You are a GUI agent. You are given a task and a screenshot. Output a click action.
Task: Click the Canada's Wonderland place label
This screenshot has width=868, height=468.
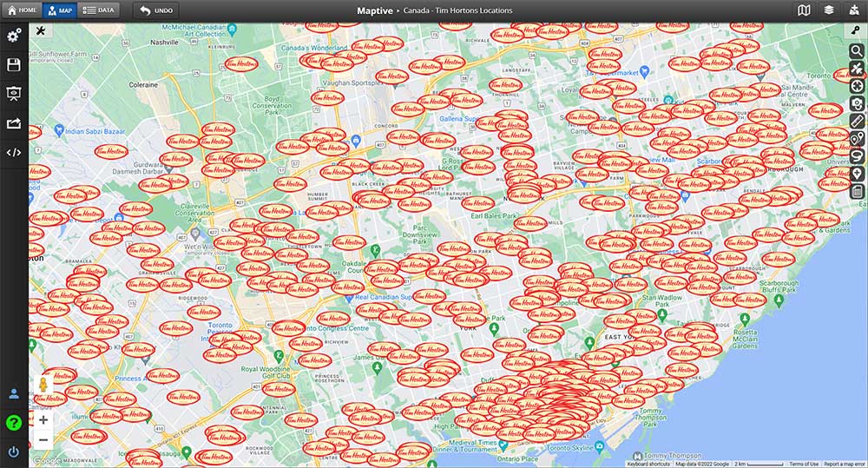click(314, 48)
